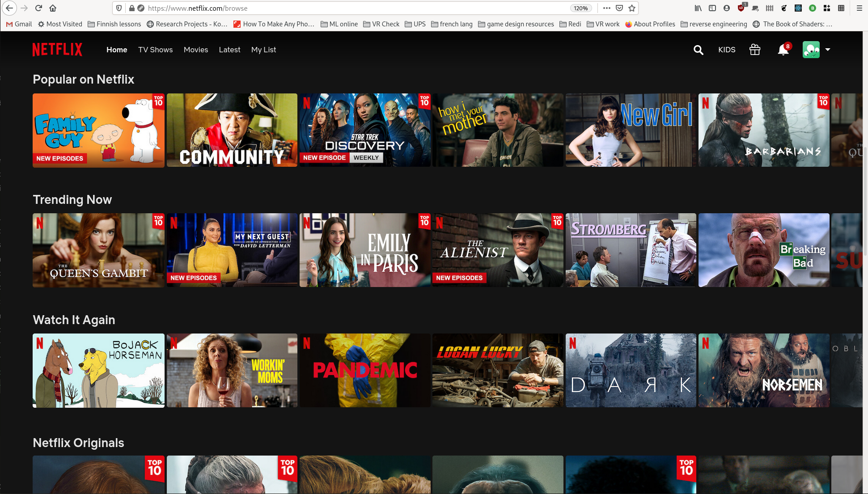
Task: Toggle the sidebar view icon
Action: 712,8
